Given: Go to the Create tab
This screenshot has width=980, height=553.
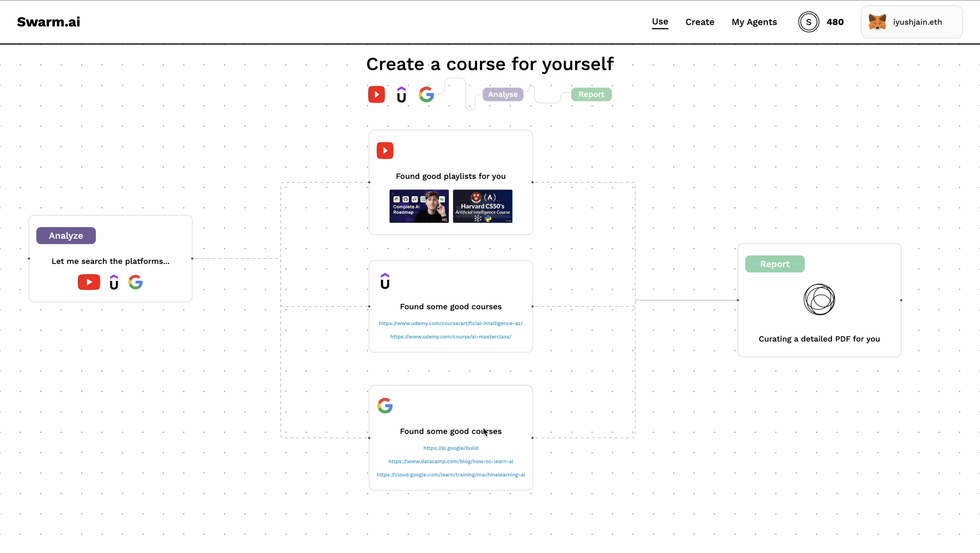Looking at the screenshot, I should [700, 22].
